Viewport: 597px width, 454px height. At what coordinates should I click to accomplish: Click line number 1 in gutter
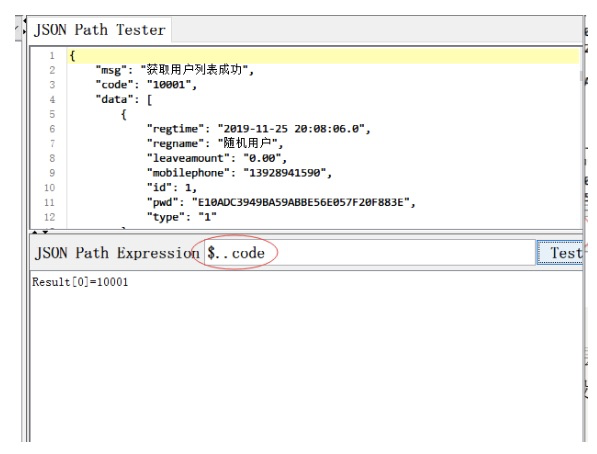tap(52, 56)
